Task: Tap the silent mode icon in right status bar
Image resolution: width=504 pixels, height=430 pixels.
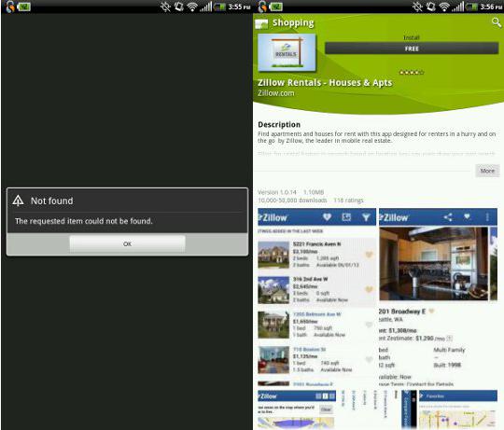Action: (x=417, y=7)
